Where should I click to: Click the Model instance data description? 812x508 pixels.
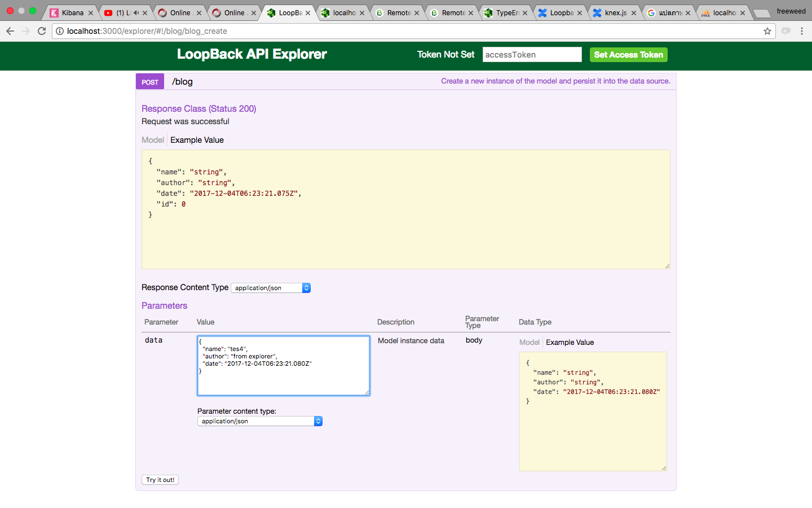[411, 340]
